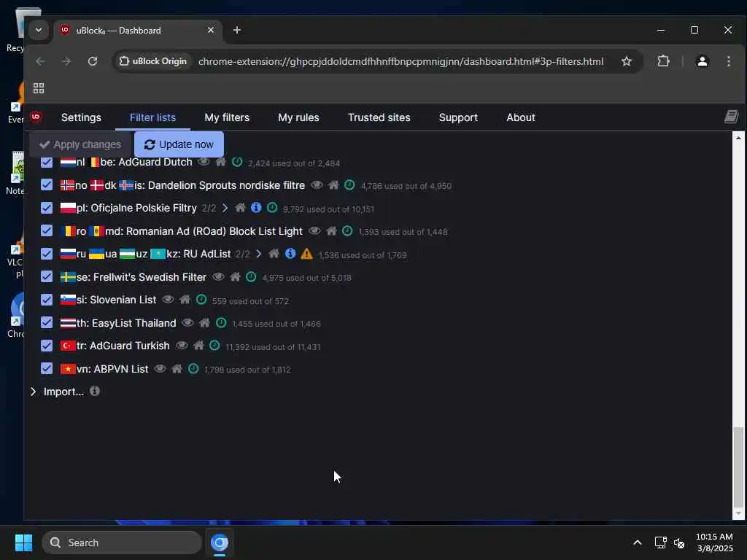747x560 pixels.
Task: Click clock icon for Oficjalne Polskie Filtry
Action: coord(272,208)
